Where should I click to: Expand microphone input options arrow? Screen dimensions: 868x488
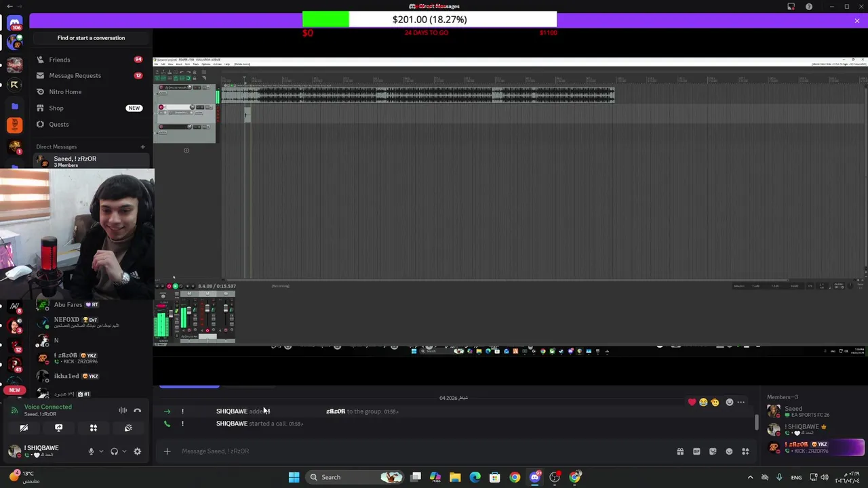coord(101,451)
